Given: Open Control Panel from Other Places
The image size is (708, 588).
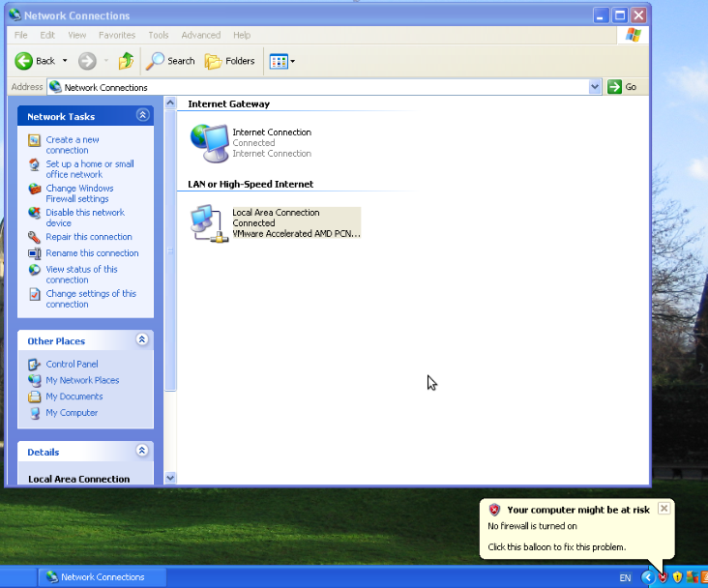Looking at the screenshot, I should [x=72, y=364].
